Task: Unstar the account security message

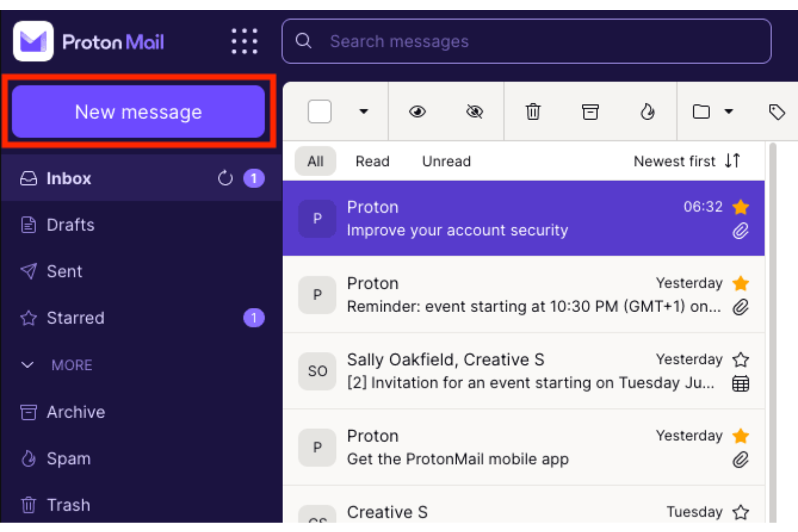Action: (740, 206)
